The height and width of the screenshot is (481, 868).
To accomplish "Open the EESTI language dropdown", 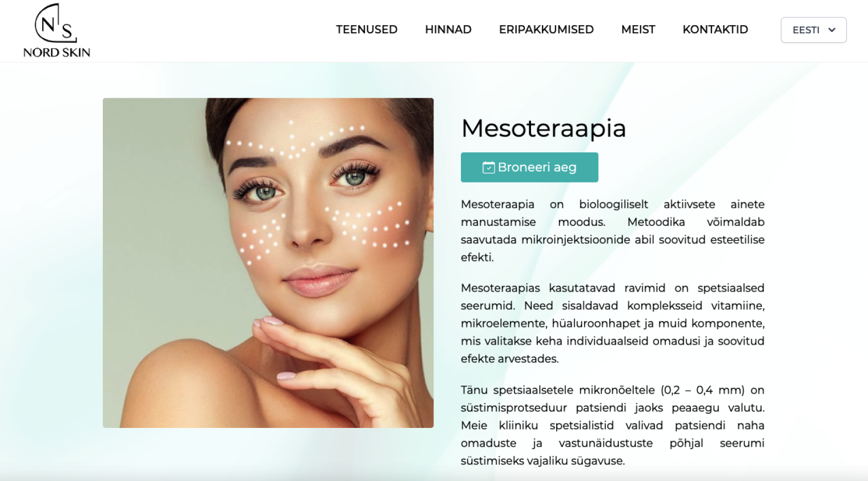I will [x=814, y=30].
